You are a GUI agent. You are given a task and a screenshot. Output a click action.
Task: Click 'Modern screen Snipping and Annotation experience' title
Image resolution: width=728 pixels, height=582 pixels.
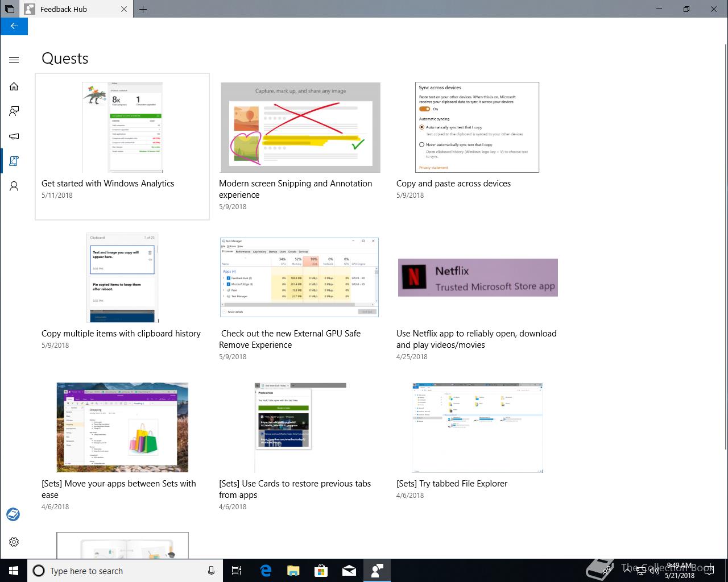tap(296, 189)
